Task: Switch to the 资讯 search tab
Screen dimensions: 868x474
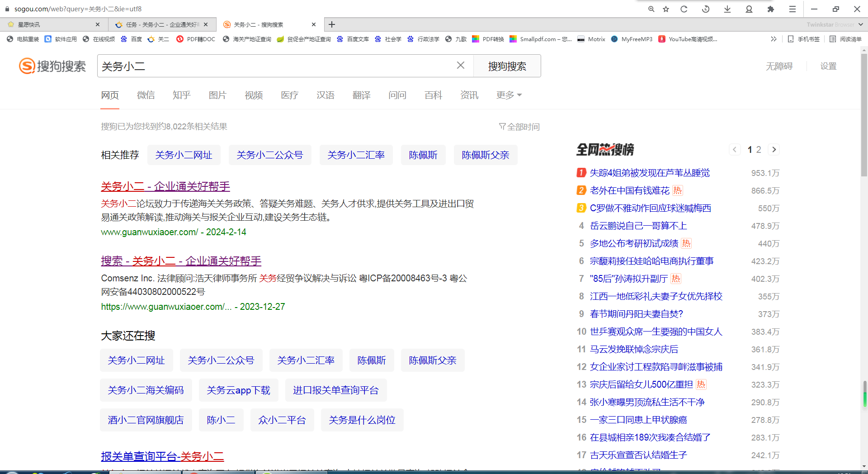Action: [x=469, y=95]
